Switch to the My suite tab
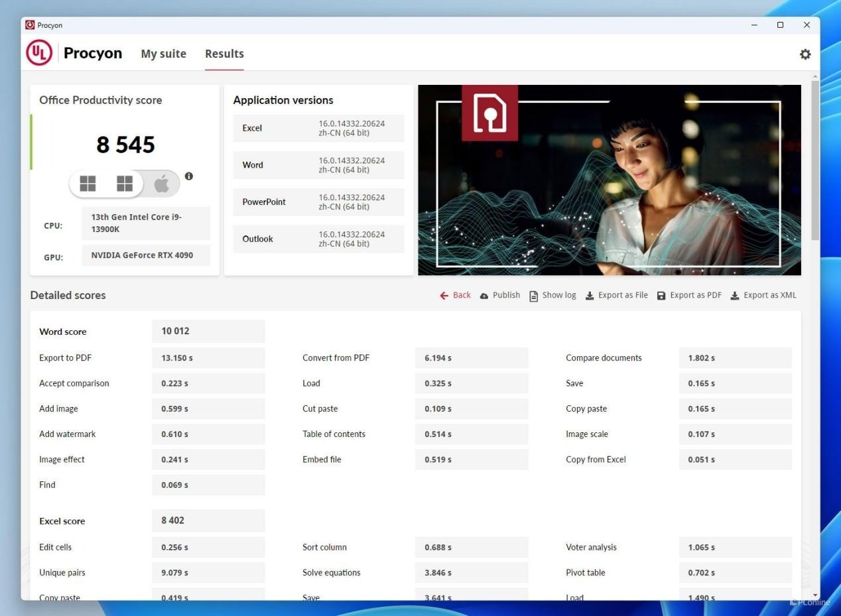841x616 pixels. pos(163,54)
